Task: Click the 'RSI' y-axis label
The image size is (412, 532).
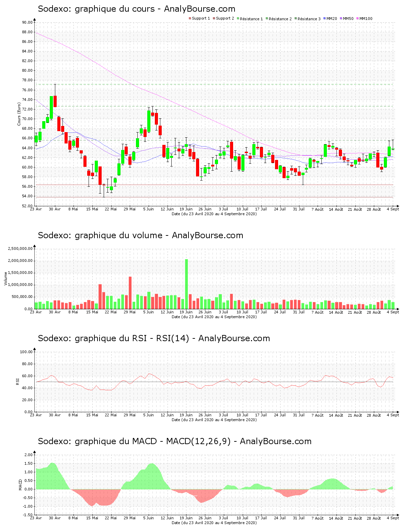Action: click(x=17, y=381)
